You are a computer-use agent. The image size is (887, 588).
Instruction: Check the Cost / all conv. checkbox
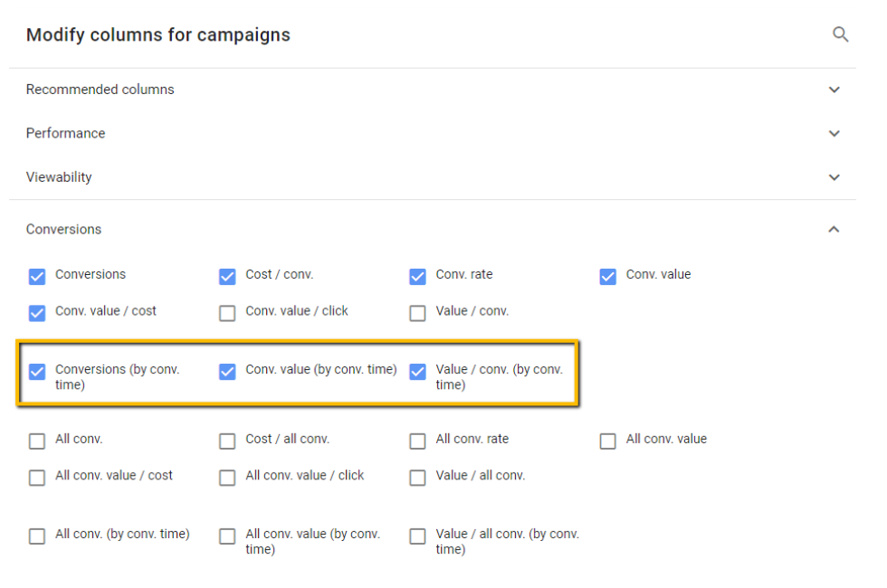(226, 441)
